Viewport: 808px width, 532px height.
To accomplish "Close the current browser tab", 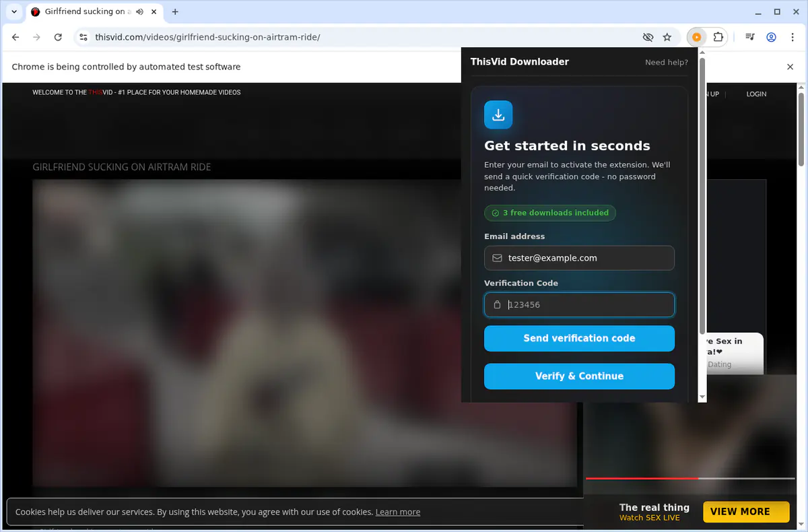I will tap(154, 12).
